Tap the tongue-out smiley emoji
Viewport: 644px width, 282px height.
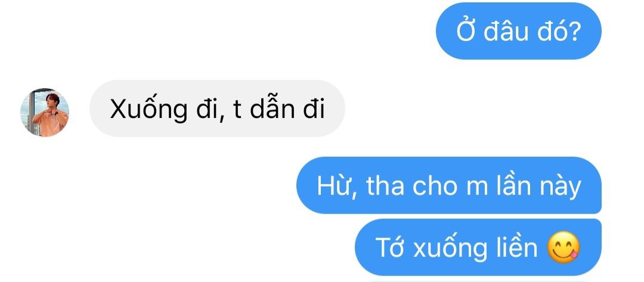coord(563,247)
